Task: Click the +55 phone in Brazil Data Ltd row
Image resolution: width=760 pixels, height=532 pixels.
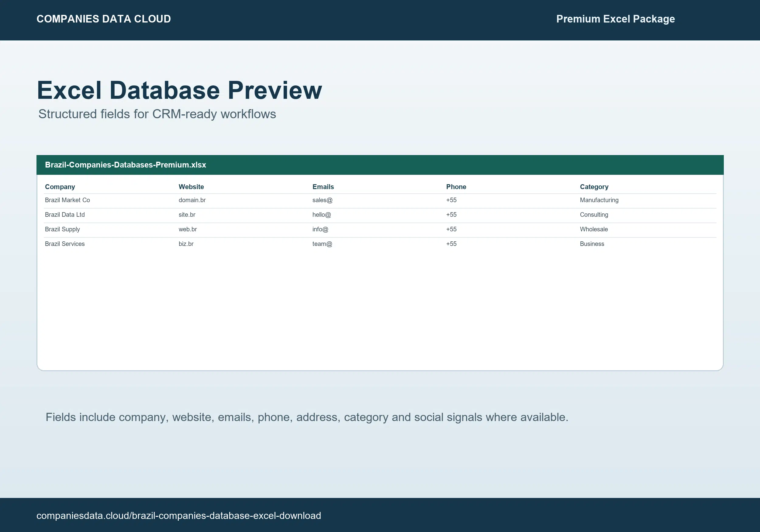Action: pyautogui.click(x=451, y=215)
